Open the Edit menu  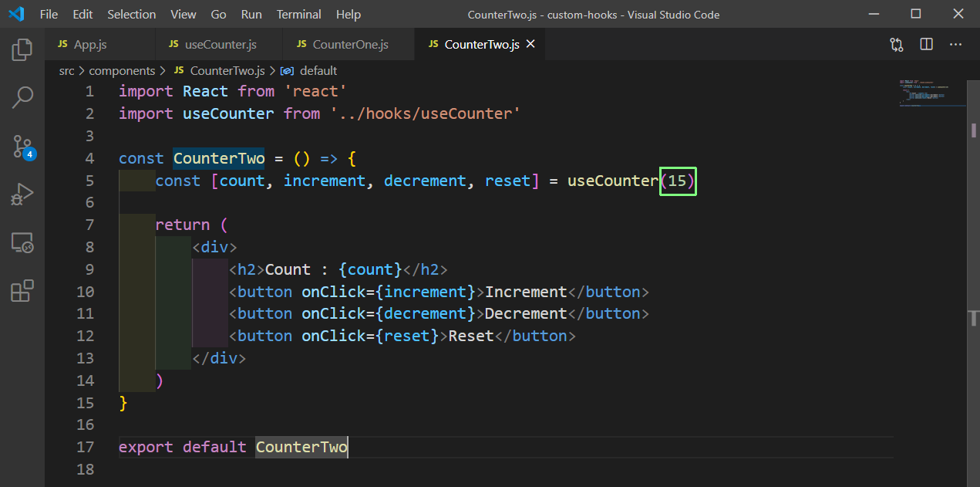(x=83, y=14)
